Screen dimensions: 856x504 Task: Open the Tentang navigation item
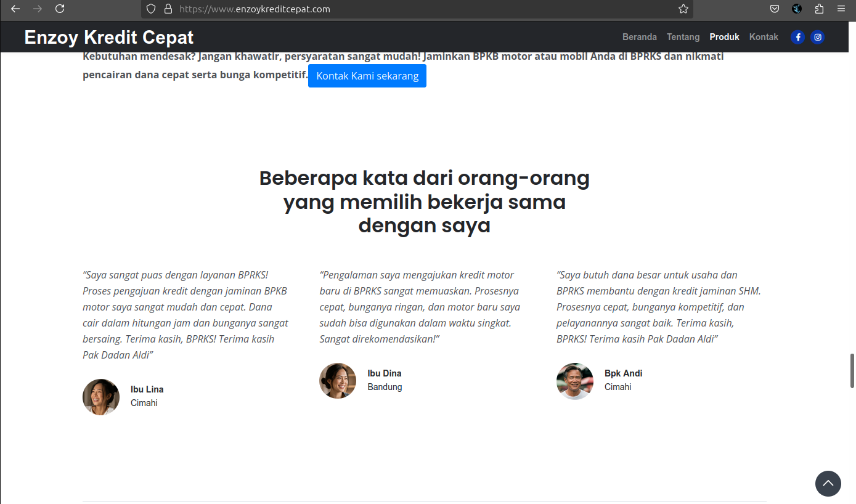pos(683,37)
